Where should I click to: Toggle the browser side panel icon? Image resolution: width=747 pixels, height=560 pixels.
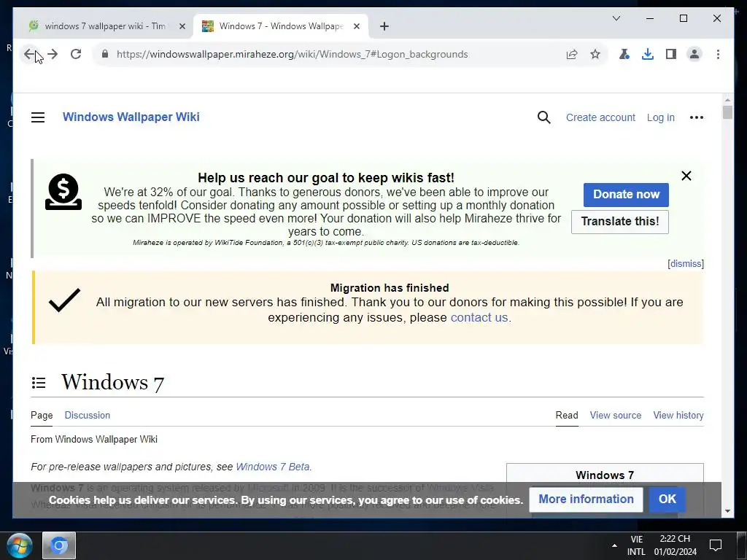[671, 54]
